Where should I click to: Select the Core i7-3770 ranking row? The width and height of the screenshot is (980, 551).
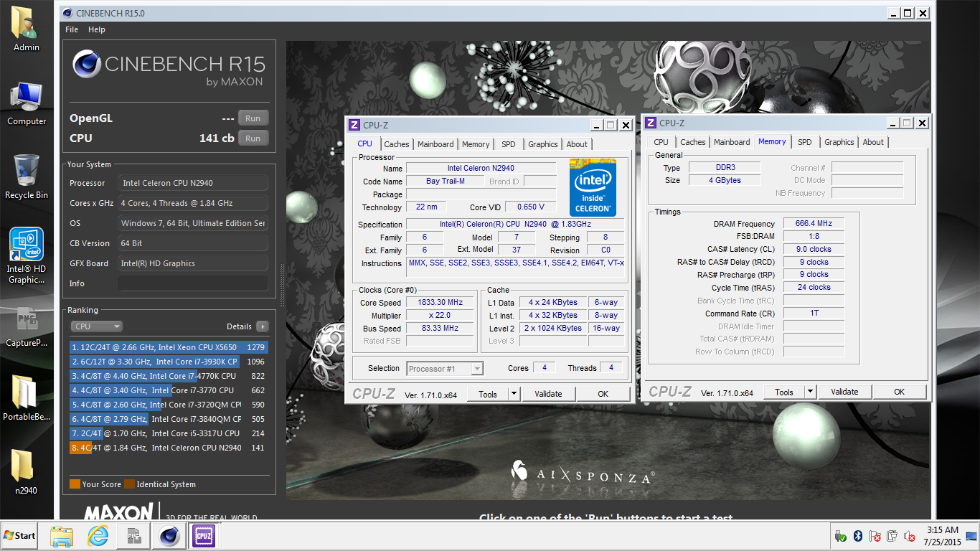[169, 390]
